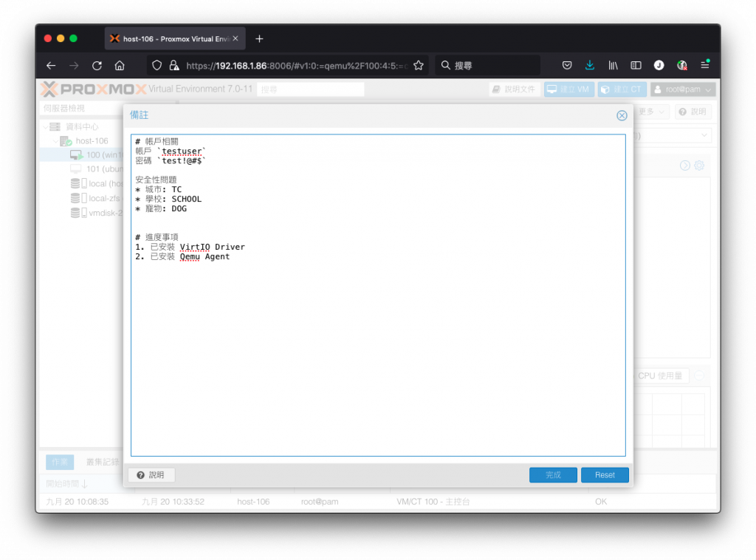The image size is (756, 560).
Task: Click the Proxmox header 搜尋 field
Action: pos(311,89)
